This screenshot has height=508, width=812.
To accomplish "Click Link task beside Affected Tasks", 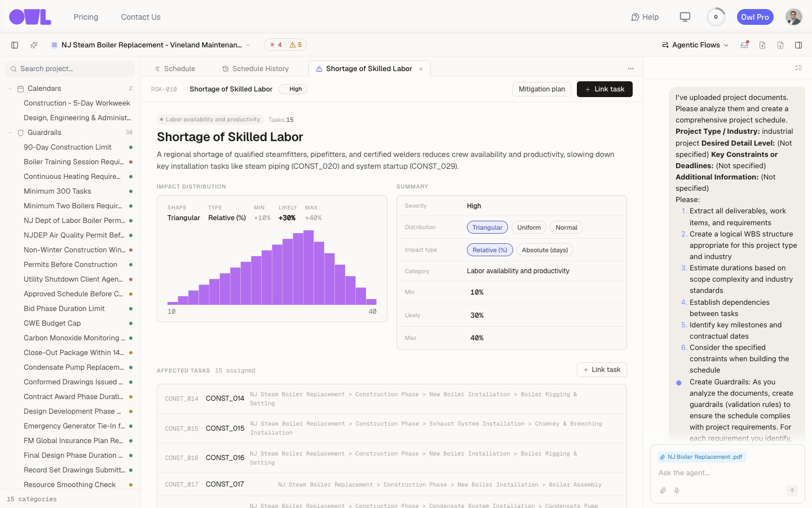I will tap(602, 370).
